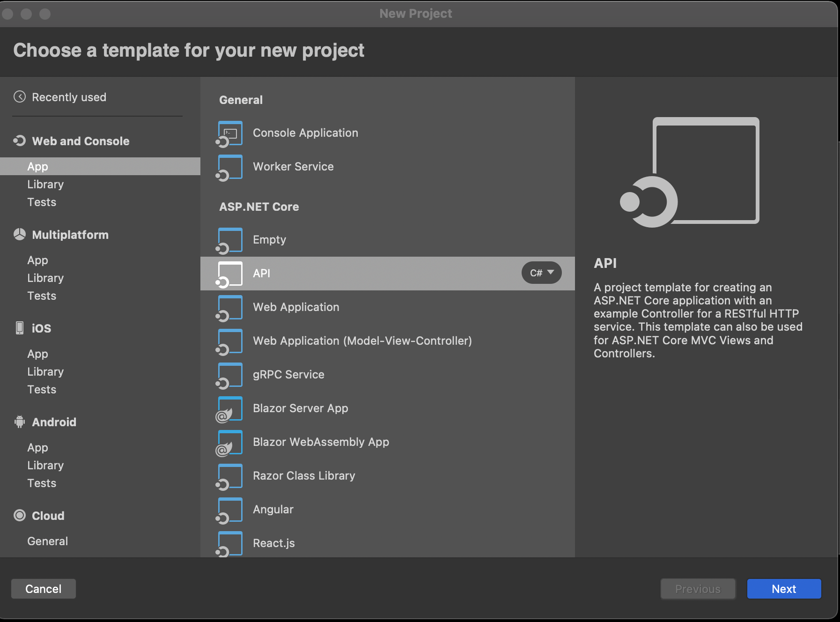The image size is (840, 622).
Task: Select Tests under Android
Action: [x=42, y=483]
